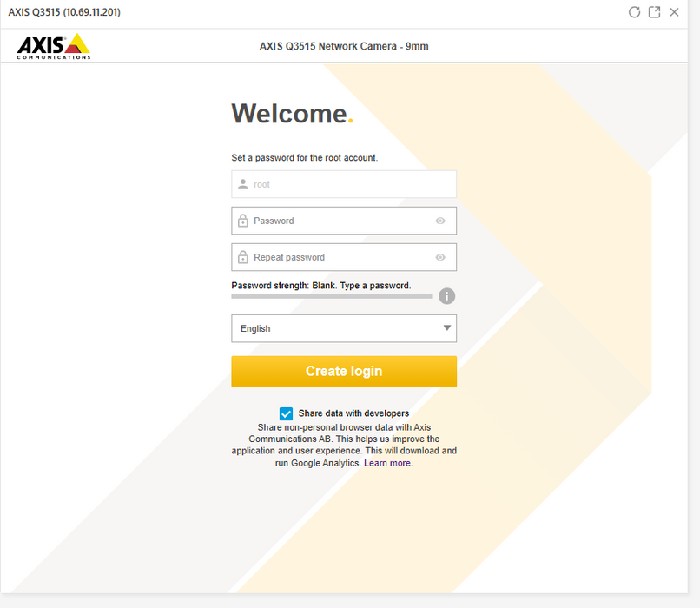Click the 'Share data with developers' label
Viewport: 700px width, 608px height.
353,413
